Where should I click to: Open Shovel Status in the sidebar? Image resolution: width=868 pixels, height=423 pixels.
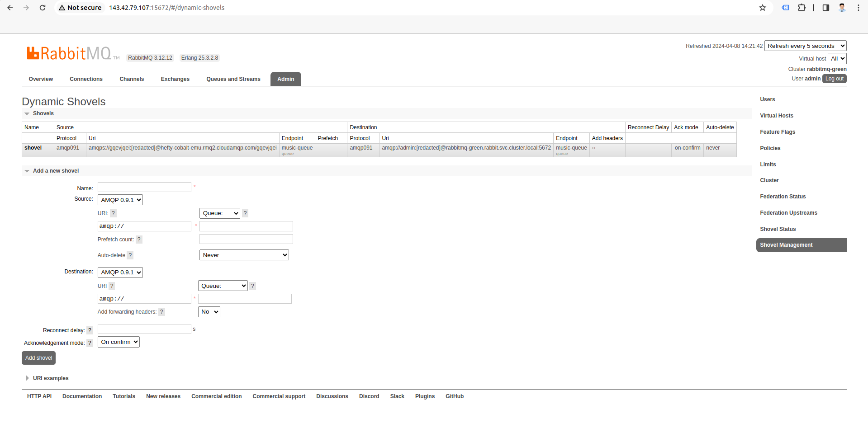click(x=778, y=229)
